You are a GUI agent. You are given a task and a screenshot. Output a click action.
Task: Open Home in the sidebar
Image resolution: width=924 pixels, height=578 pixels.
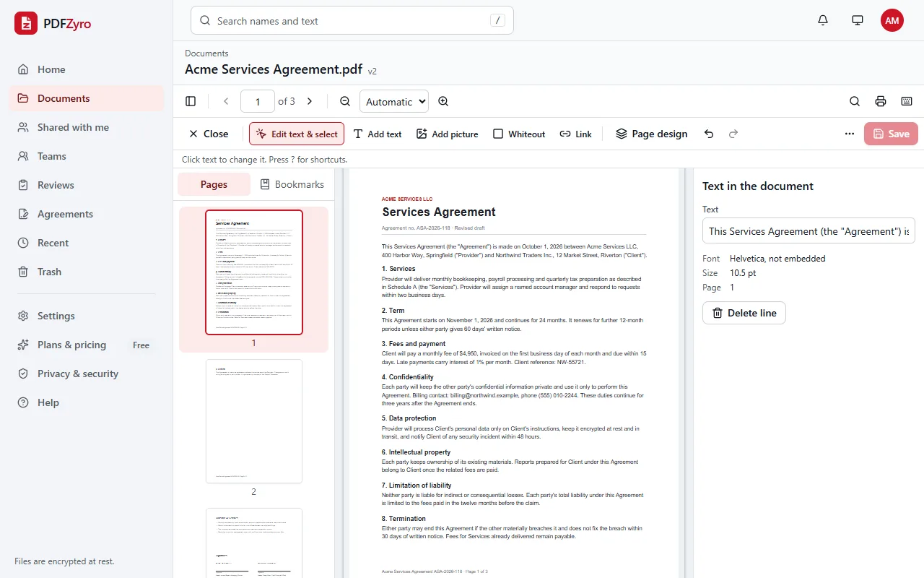tap(87, 69)
